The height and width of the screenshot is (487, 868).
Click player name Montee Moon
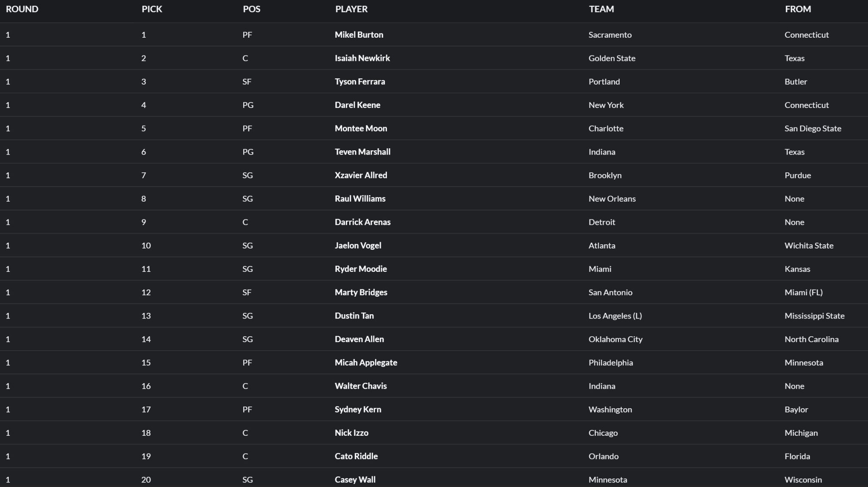361,128
